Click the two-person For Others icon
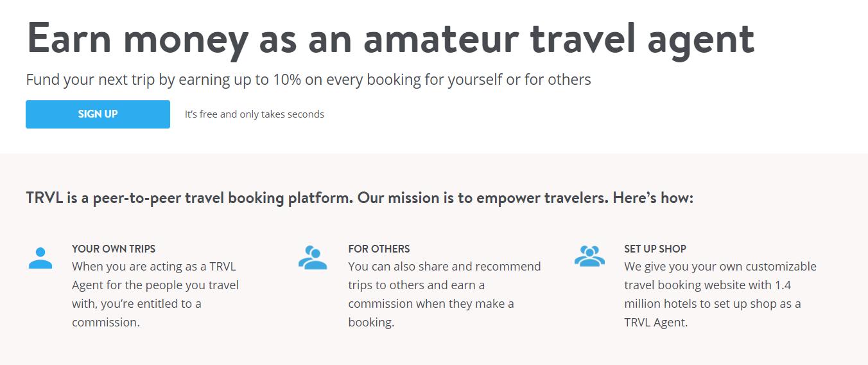Image resolution: width=868 pixels, height=365 pixels. pyautogui.click(x=313, y=257)
